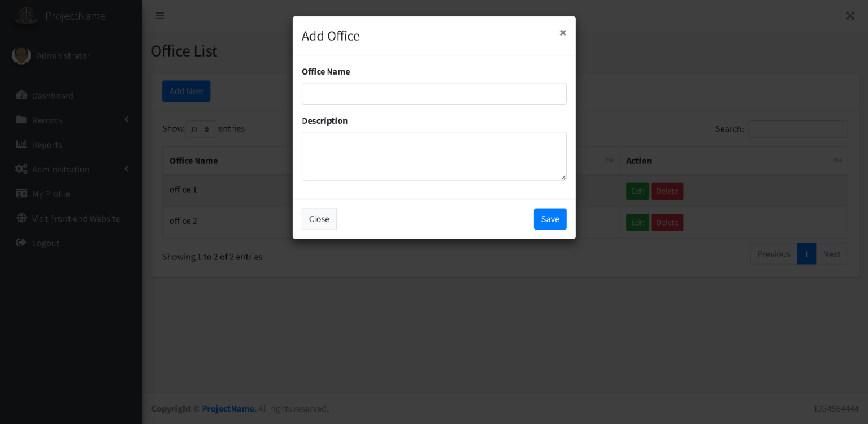Image resolution: width=868 pixels, height=424 pixels.
Task: Save the new office
Action: [x=550, y=219]
